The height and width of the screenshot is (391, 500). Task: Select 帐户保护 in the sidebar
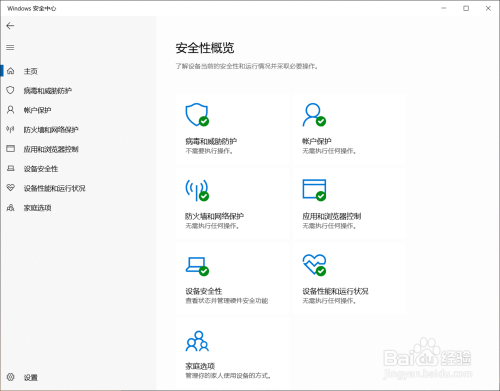[x=37, y=110]
